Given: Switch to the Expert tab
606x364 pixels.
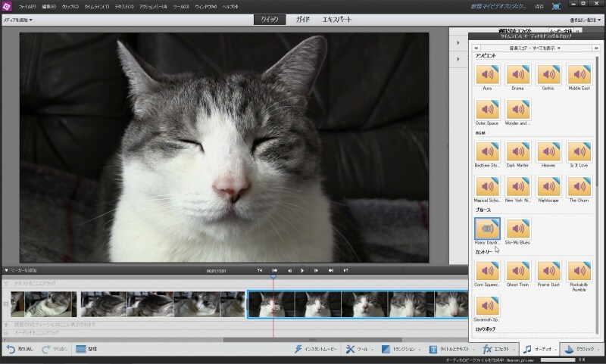Looking at the screenshot, I should click(x=336, y=20).
